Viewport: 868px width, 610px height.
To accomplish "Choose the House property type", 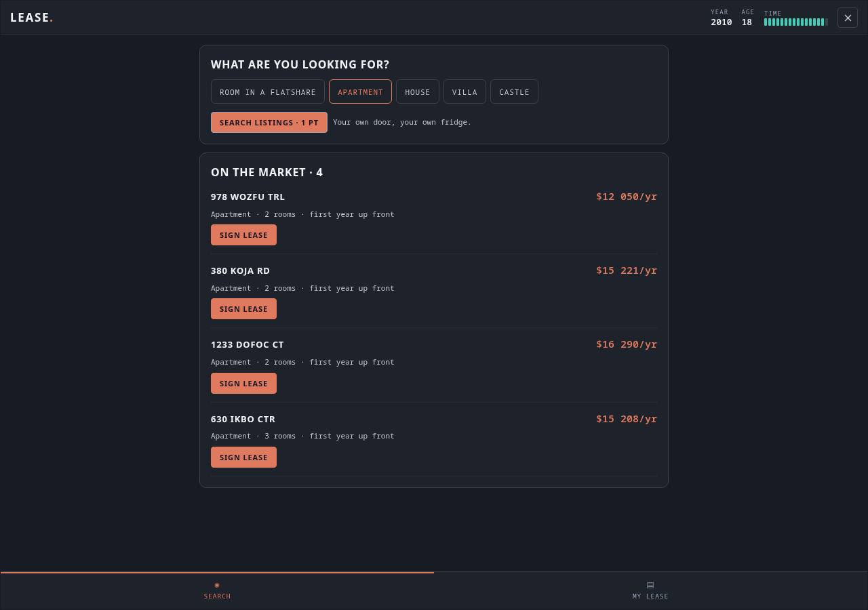I will [x=418, y=91].
